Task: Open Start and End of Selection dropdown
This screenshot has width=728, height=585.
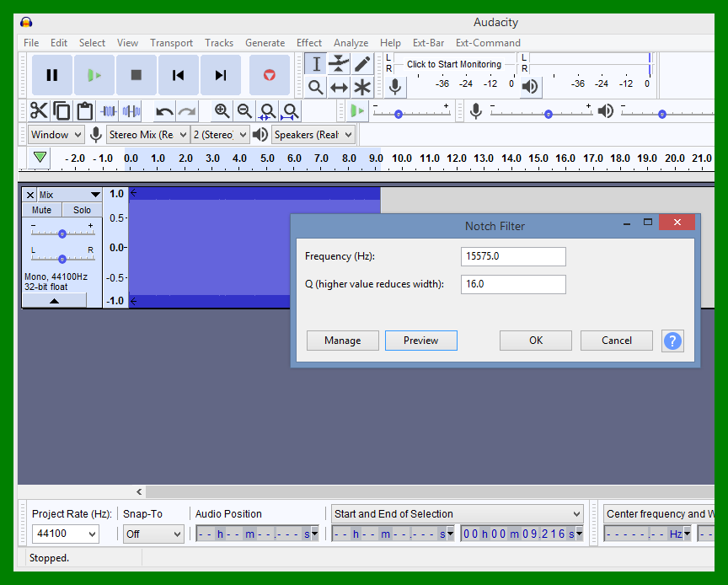Action: point(458,514)
